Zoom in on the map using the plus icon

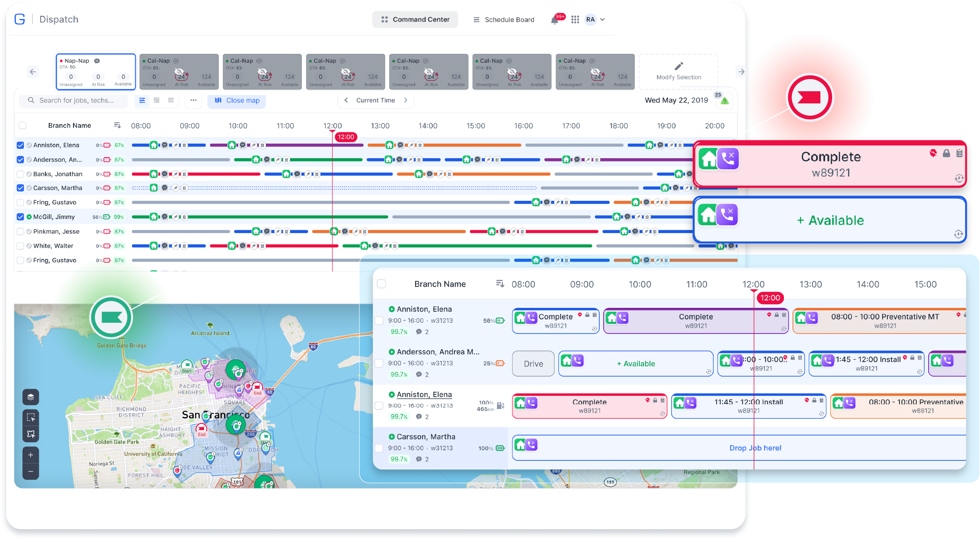(31, 454)
